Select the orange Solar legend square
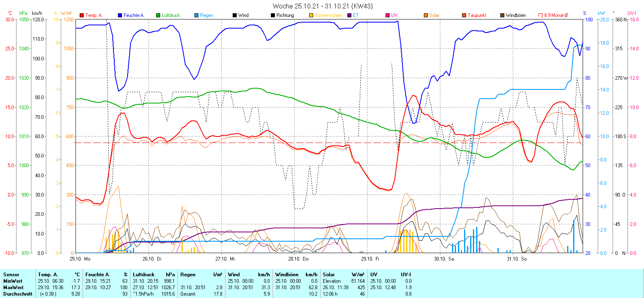 pos(426,15)
